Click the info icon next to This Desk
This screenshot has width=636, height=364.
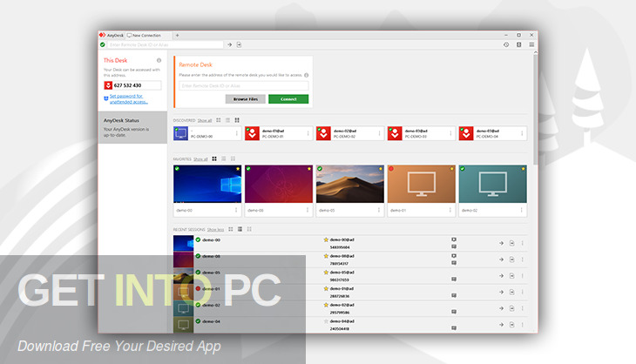(159, 60)
